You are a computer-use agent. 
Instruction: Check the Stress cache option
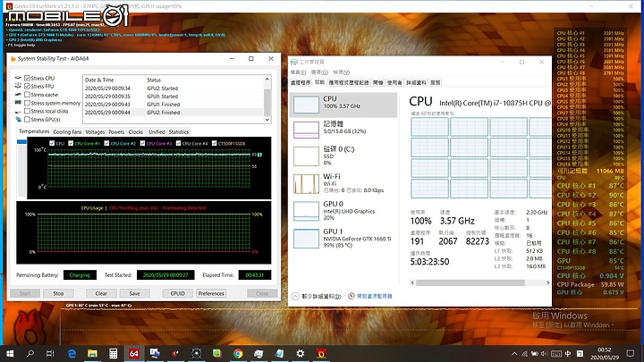[27, 95]
